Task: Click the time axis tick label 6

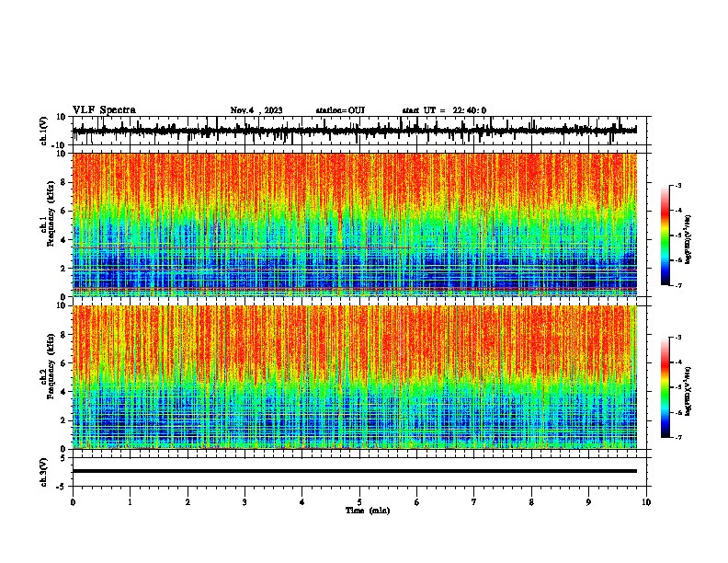Action: (417, 502)
